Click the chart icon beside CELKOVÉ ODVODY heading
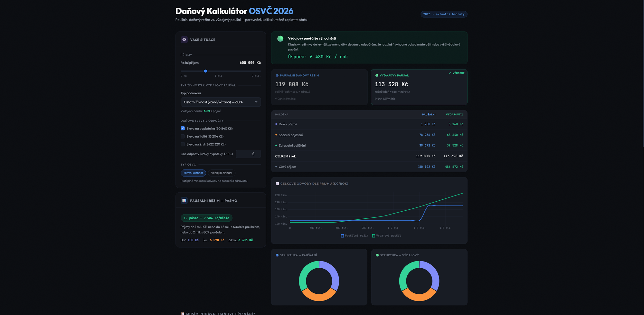Image resolution: width=644 pixels, height=315 pixels. [277, 183]
